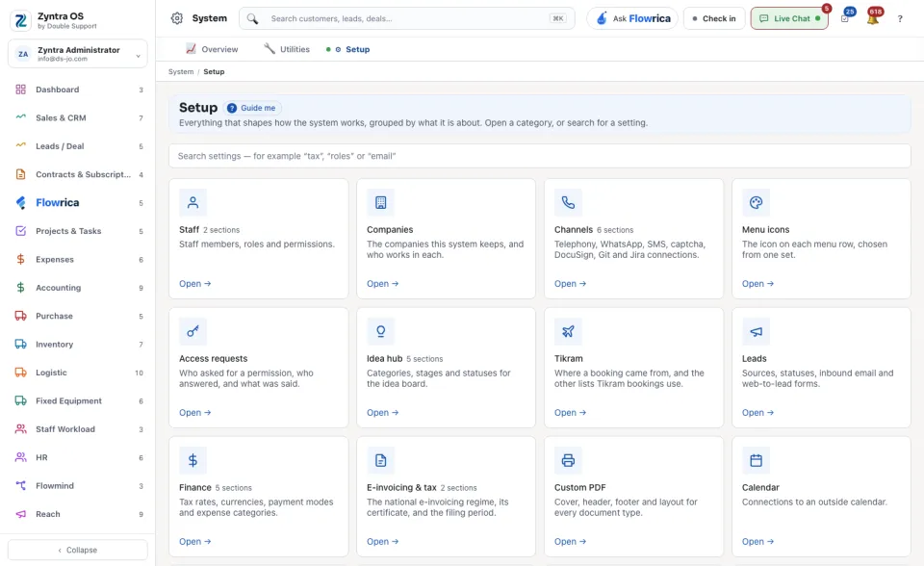This screenshot has height=566, width=924.
Task: Click the Staff person icon on card
Action: click(192, 203)
